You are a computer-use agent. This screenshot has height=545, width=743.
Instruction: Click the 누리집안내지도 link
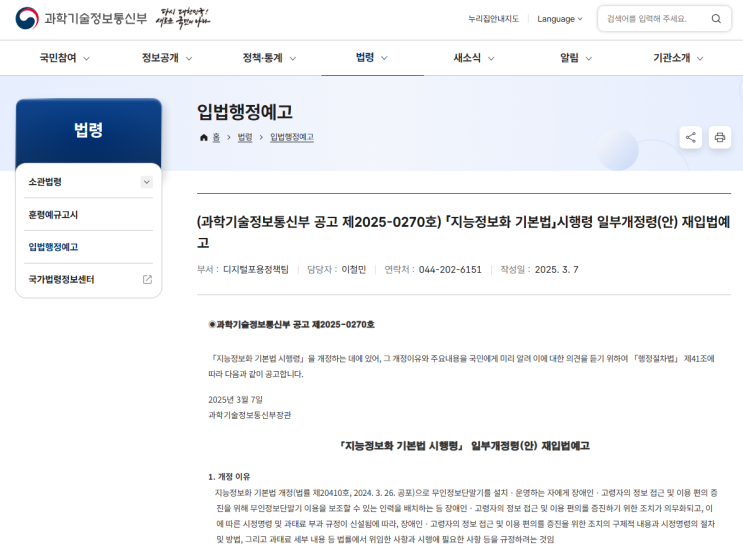click(x=493, y=19)
